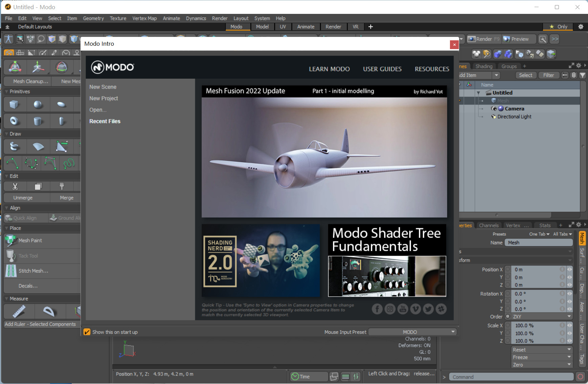Open the rotation Order ZXY dropdown
588x384 pixels.
[x=542, y=317]
